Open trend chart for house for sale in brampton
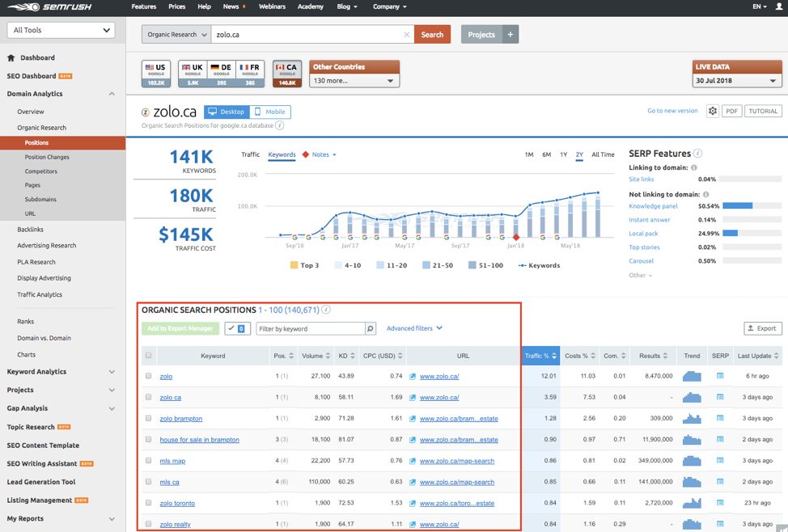788x532 pixels. click(x=692, y=439)
